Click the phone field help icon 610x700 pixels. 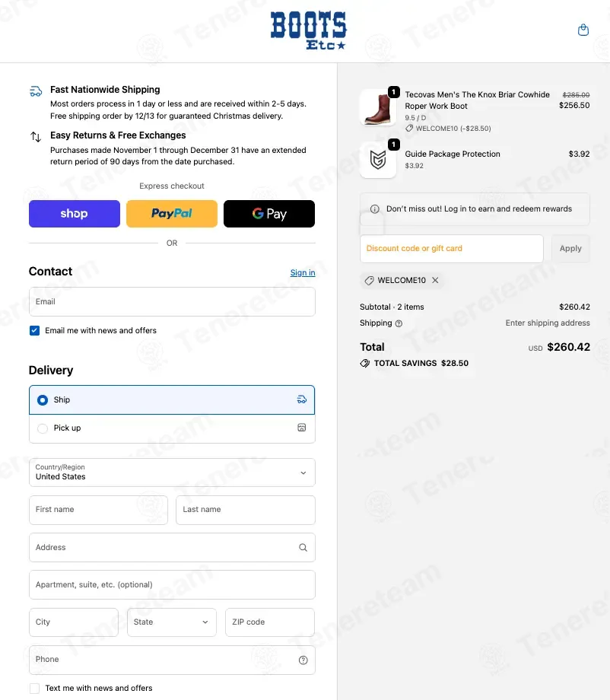point(303,660)
